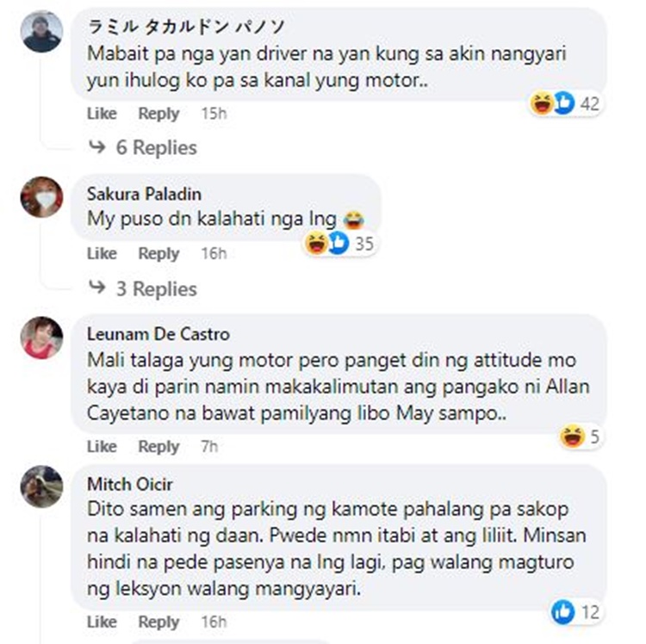Open the 15h timestamp on the top comment
The width and height of the screenshot is (646, 644).
point(214,114)
